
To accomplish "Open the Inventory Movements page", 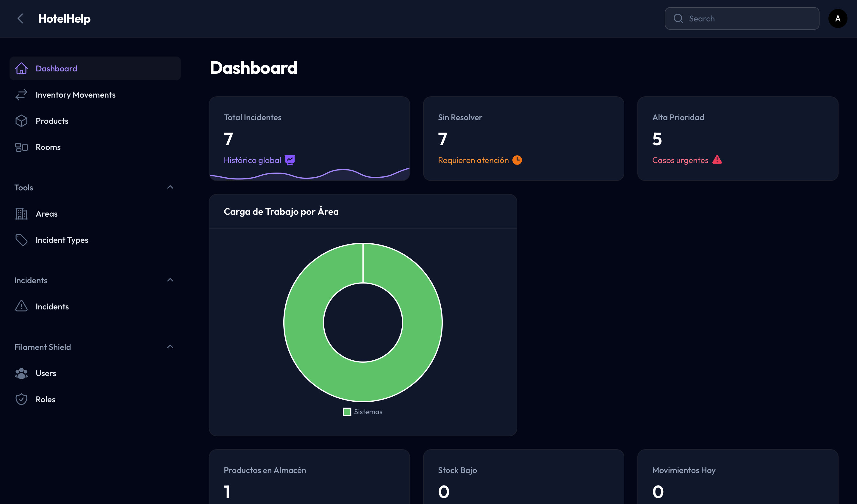I will click(x=76, y=95).
